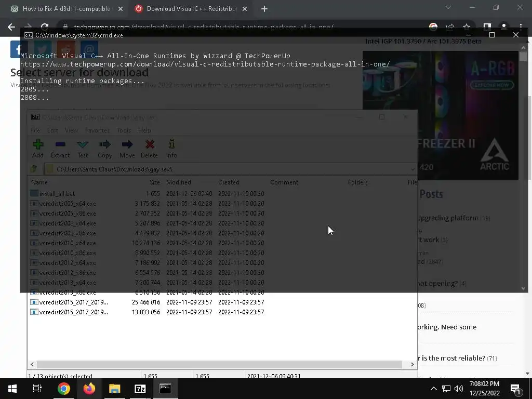Click the Delete red X icon in 7-Zip
This screenshot has width=532, height=399.
coord(149,148)
